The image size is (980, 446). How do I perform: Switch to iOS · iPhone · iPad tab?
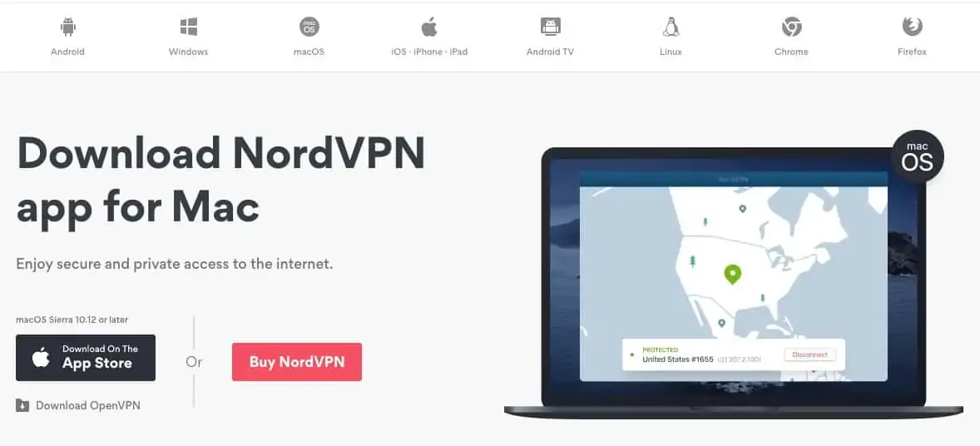coord(429,52)
